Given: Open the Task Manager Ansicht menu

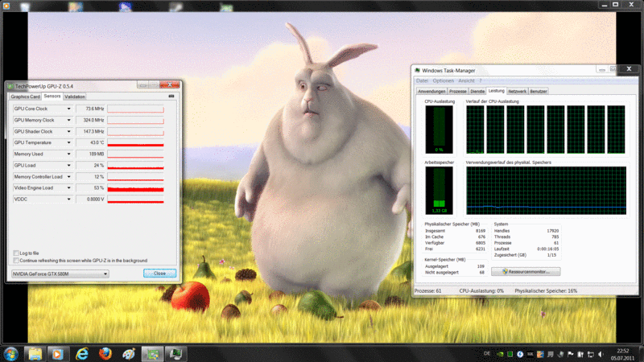Looking at the screenshot, I should tap(466, 81).
